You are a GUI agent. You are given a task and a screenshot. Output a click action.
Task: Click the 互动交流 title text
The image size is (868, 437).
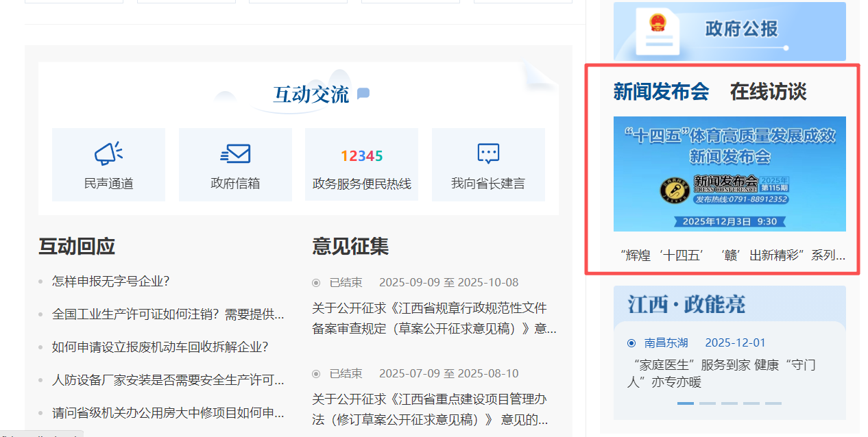click(x=311, y=95)
